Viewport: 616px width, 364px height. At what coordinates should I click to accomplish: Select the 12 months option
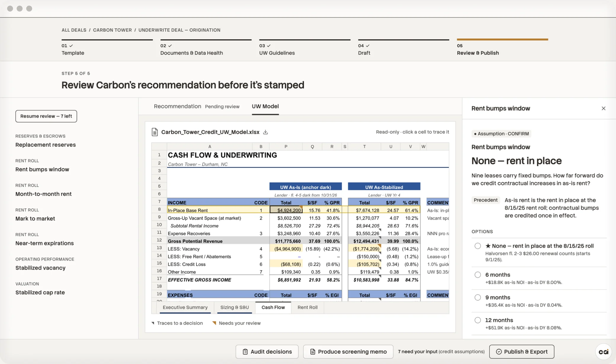coord(477,320)
